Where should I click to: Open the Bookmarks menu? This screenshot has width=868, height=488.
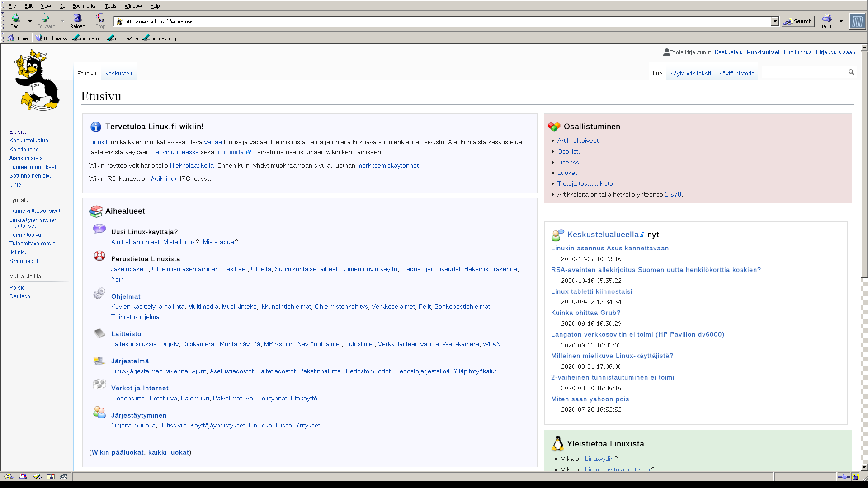84,6
